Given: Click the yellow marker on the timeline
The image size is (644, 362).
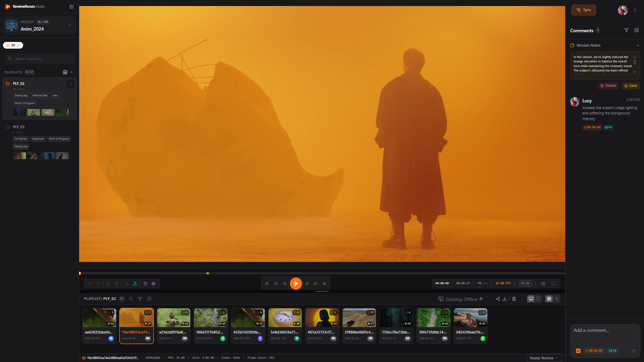Looking at the screenshot, I should coord(208,273).
